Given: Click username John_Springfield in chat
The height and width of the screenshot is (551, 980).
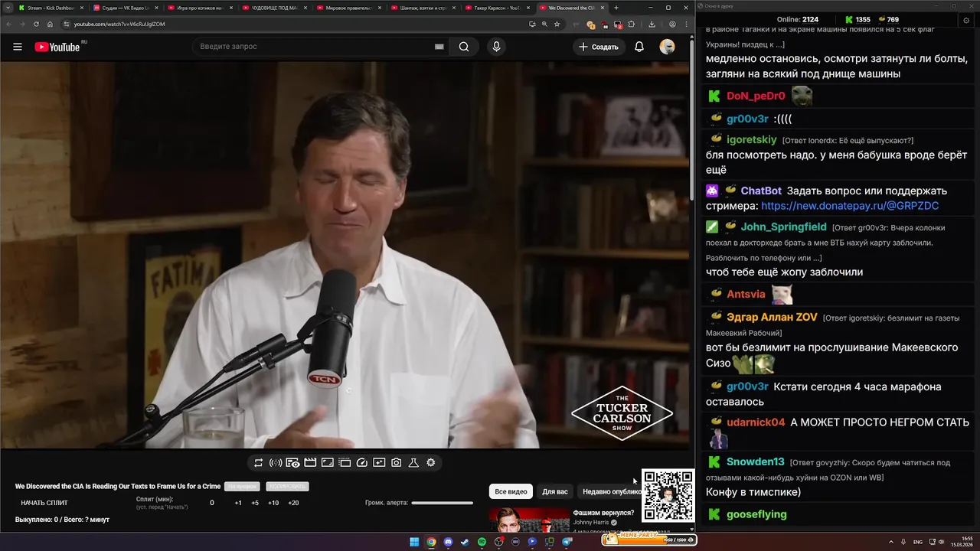Looking at the screenshot, I should (783, 227).
